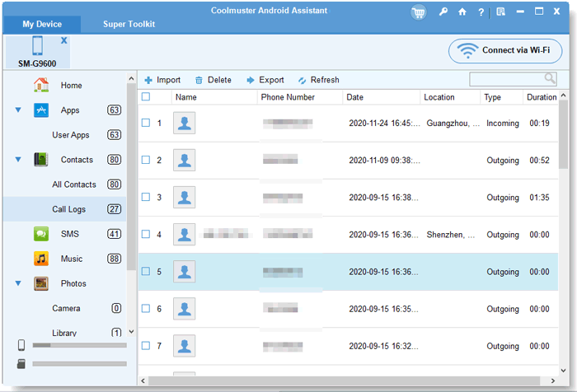Collapse the Apps tree section
This screenshot has height=392, width=577.
pyautogui.click(x=18, y=110)
